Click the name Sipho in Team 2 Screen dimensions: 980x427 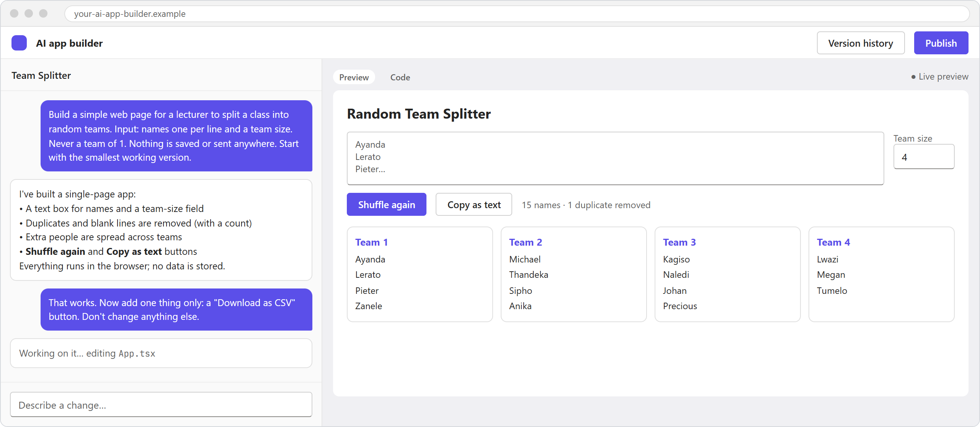click(521, 291)
